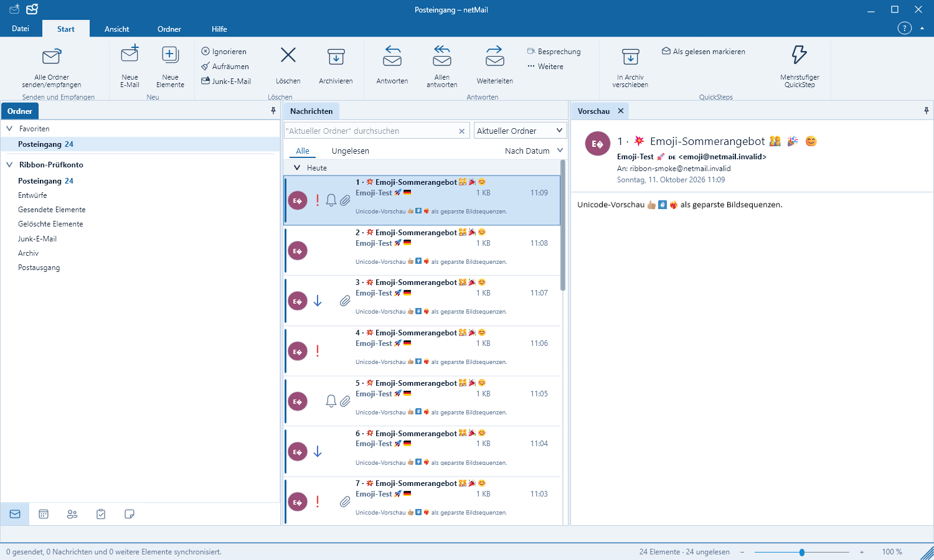Viewport: 934px width, 560px height.
Task: Adjust the zoom slider handle
Action: tap(802, 552)
